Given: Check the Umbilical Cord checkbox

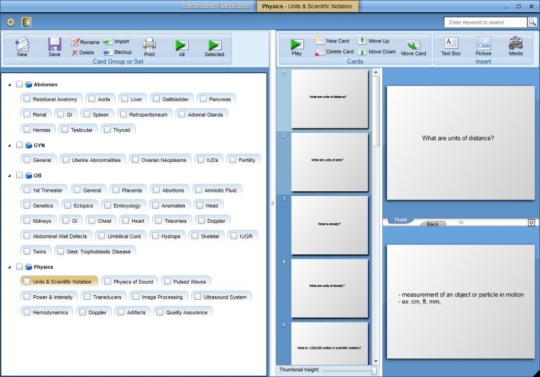Looking at the screenshot, I should point(102,236).
